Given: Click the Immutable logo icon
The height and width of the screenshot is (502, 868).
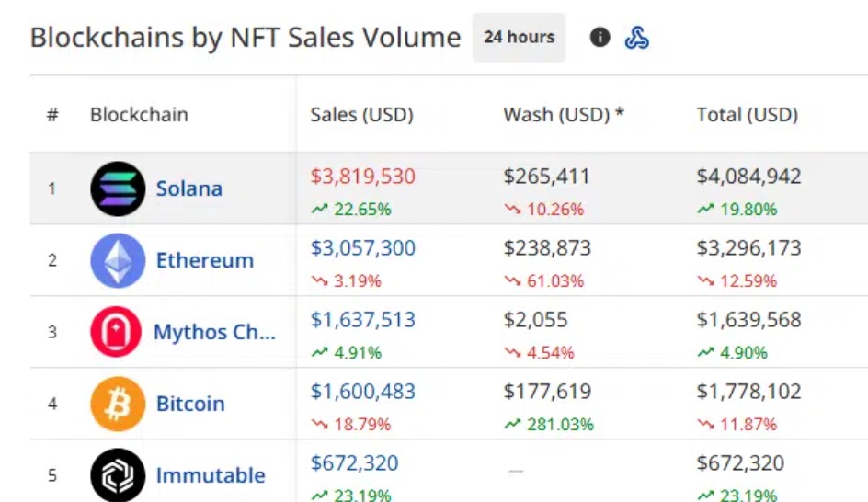Looking at the screenshot, I should (118, 475).
